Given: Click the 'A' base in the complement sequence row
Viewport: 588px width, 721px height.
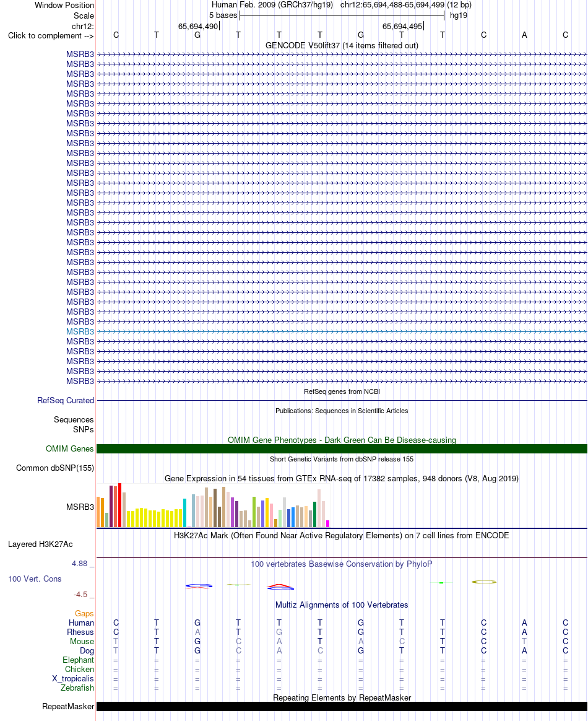Looking at the screenshot, I should 524,35.
